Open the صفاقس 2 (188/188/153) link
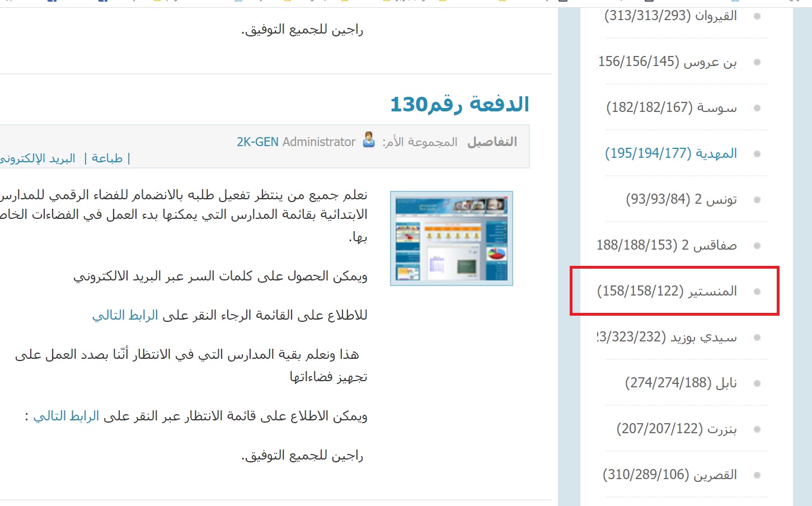The image size is (812, 506). click(667, 246)
